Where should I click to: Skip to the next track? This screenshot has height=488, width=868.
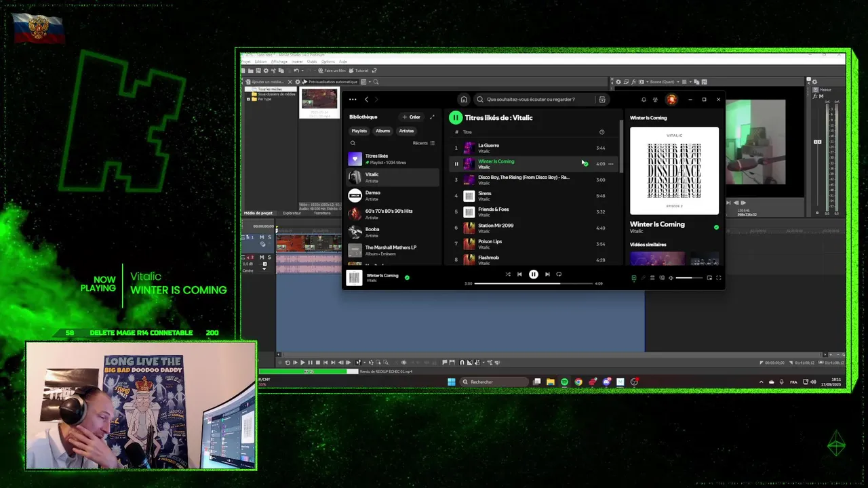click(x=547, y=274)
